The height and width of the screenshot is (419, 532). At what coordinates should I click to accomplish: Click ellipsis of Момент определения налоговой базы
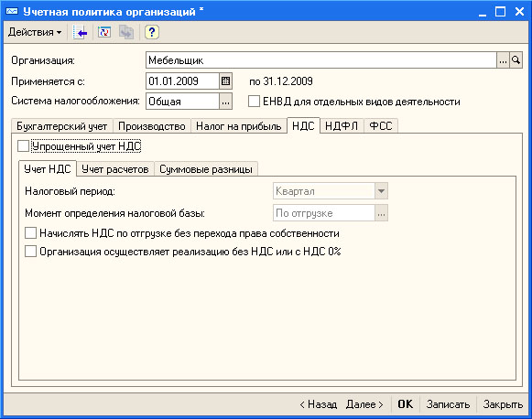(381, 213)
